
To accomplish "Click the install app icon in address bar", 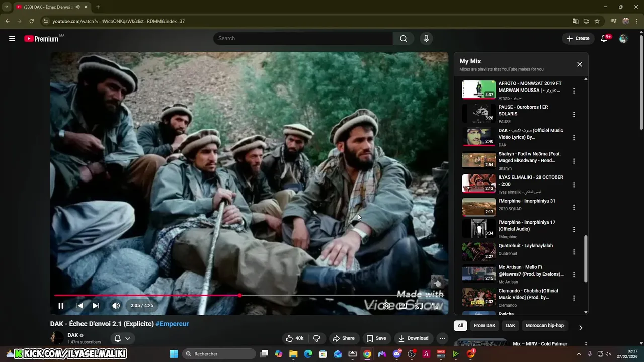I will click(586, 21).
